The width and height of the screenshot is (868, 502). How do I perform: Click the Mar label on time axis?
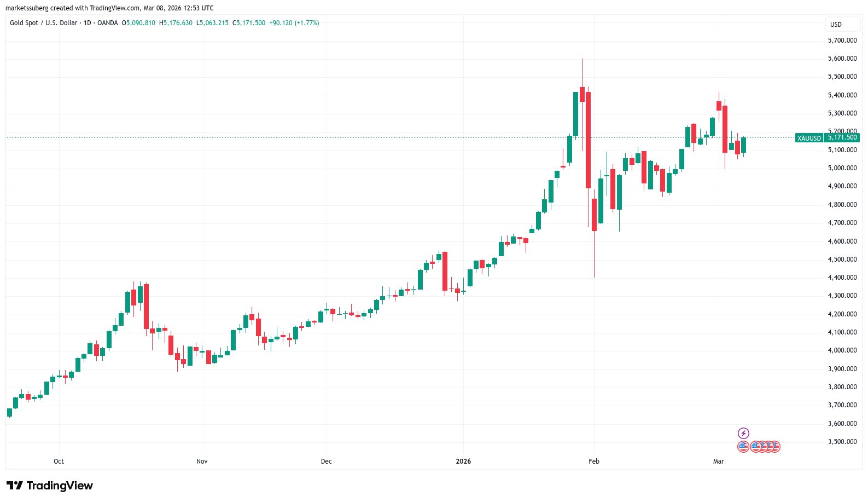(x=718, y=461)
